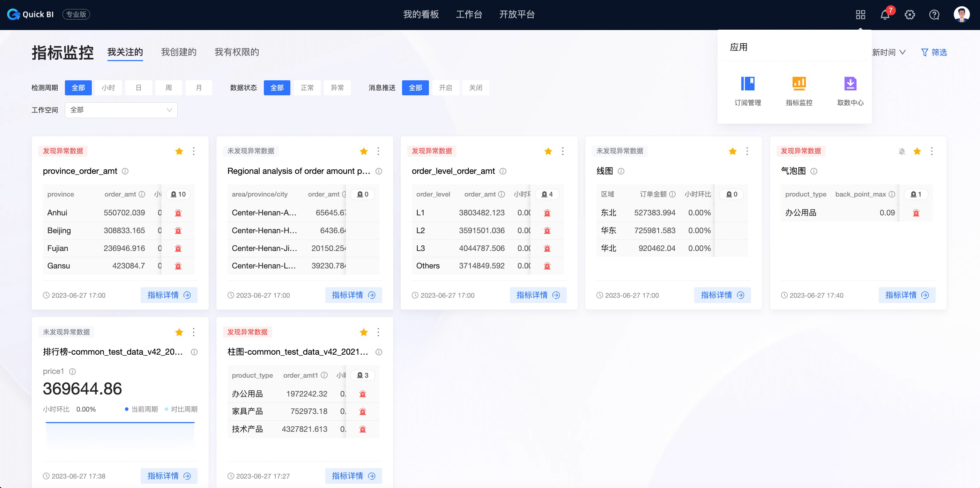This screenshot has height=488, width=980.
Task: Open 指标详情 for 排行榜 card
Action: pyautogui.click(x=169, y=476)
